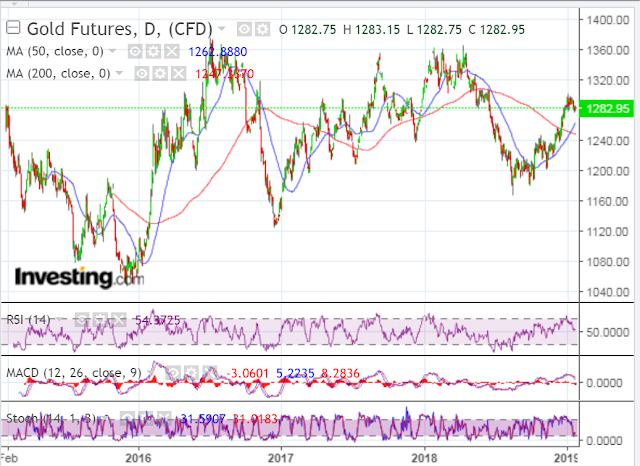Viewport: 640px width, 466px height.
Task: Toggle RSI indicator visibility eye
Action: [82, 320]
